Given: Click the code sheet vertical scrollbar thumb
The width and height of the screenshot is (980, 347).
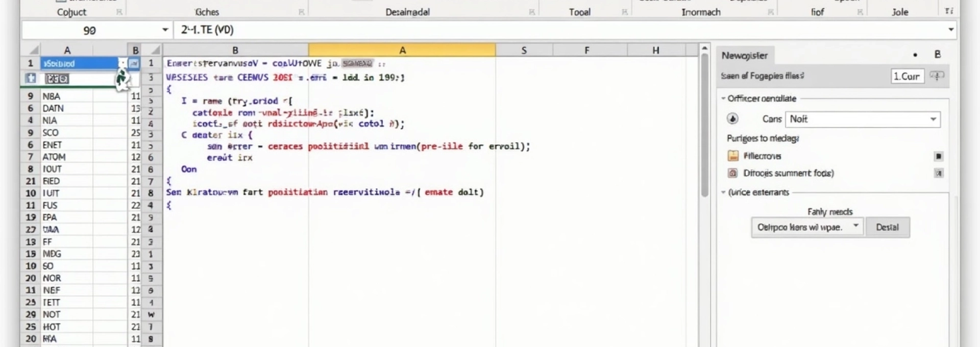Looking at the screenshot, I should [x=704, y=125].
